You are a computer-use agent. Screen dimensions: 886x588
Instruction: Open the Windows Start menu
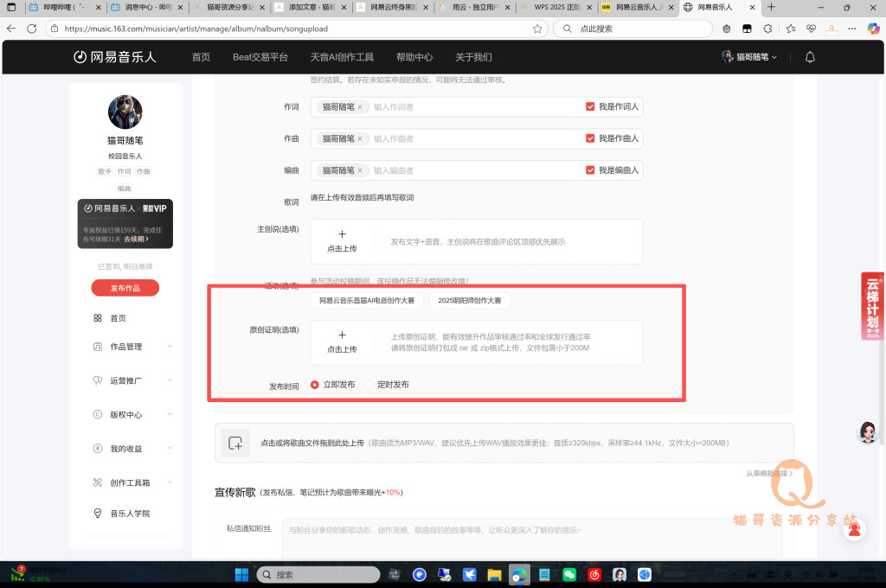pos(241,574)
